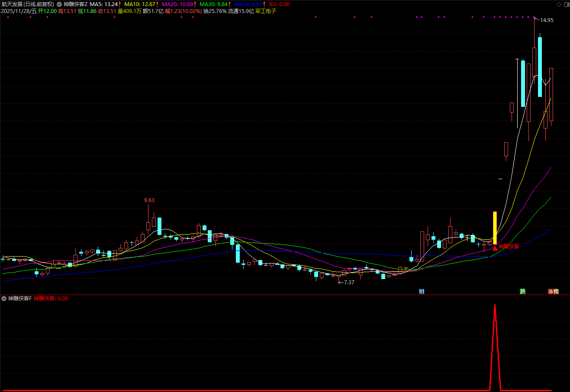Click the red spike peak in sub-chart
This screenshot has width=570, height=392.
(495, 305)
